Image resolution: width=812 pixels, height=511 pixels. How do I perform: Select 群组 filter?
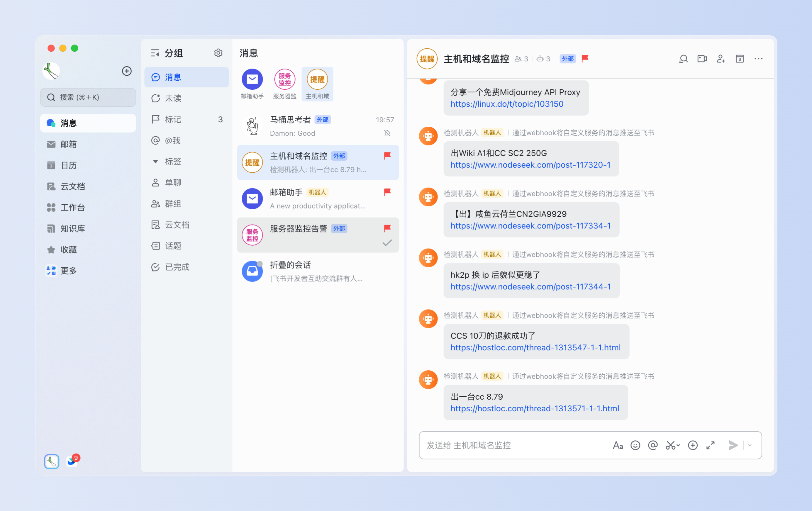187,203
